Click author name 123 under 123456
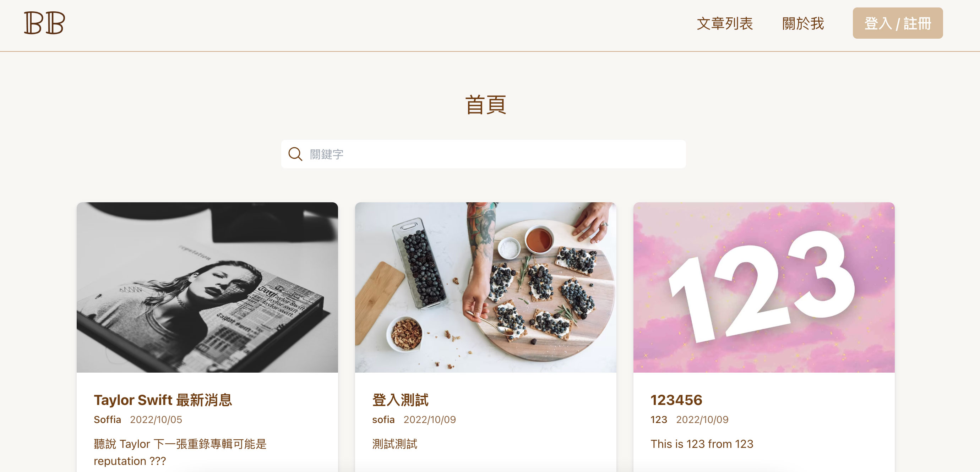 659,419
